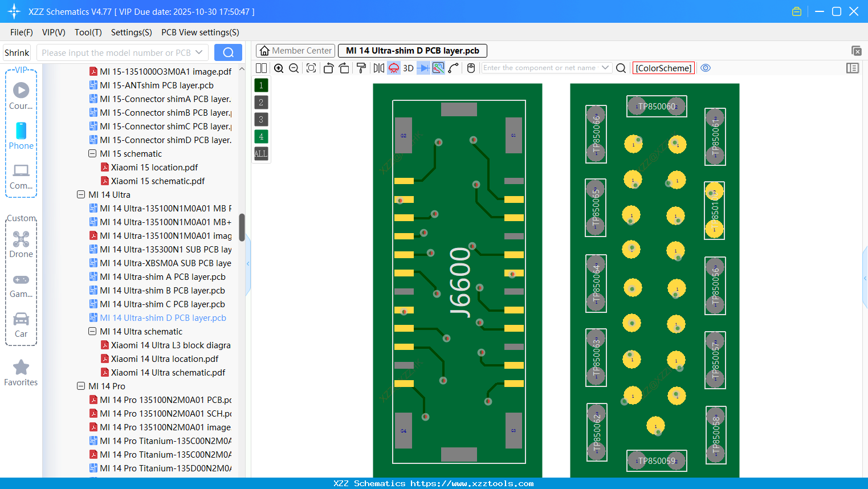Screen dimensions: 868x489
Task: Activate the hand pan tool
Action: (470, 68)
